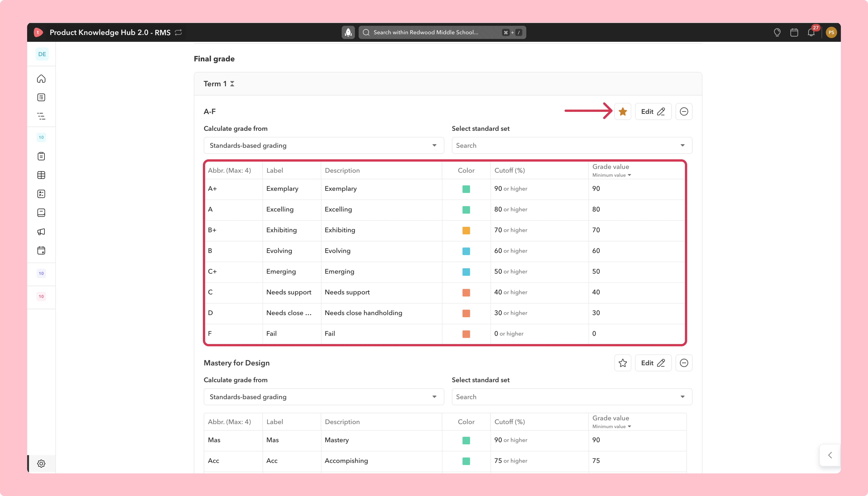
Task: Open the calendar icon in the top bar
Action: coord(794,32)
